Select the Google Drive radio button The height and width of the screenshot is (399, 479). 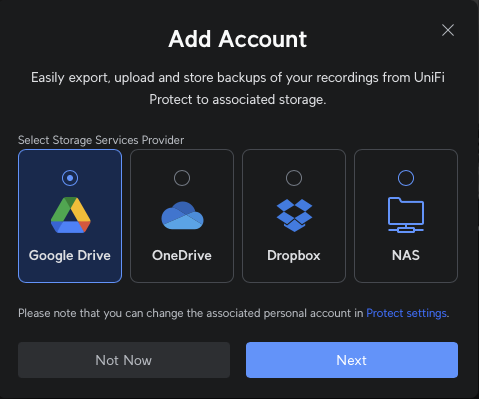coord(70,178)
